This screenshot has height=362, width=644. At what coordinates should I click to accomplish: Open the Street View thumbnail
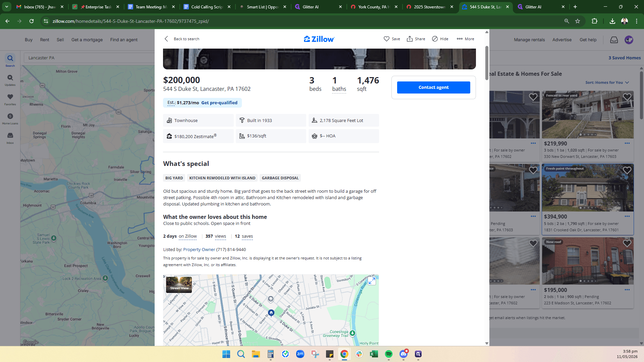pyautogui.click(x=179, y=285)
